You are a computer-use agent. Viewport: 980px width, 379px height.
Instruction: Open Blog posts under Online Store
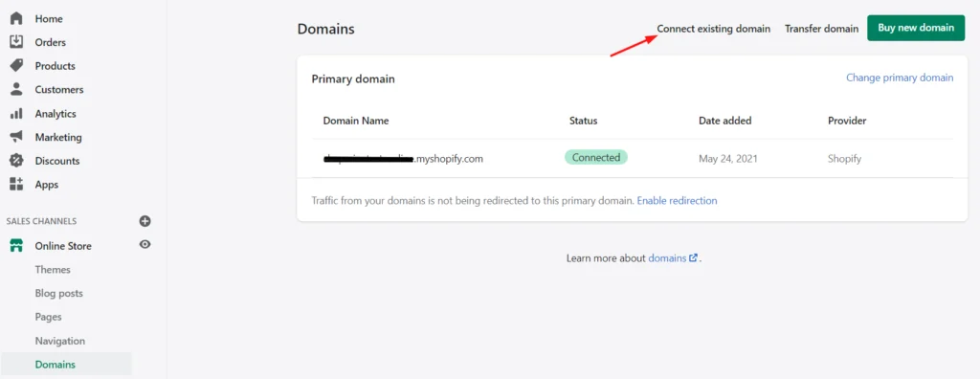point(58,293)
